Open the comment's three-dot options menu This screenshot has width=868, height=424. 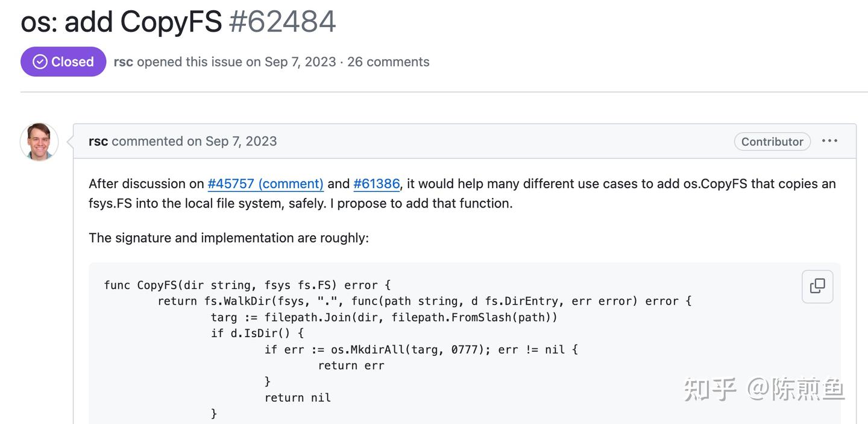[x=829, y=141]
